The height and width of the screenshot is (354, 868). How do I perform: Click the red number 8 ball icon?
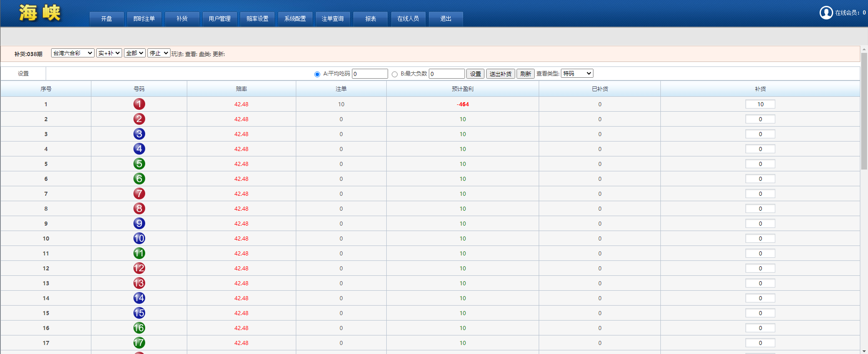[139, 208]
